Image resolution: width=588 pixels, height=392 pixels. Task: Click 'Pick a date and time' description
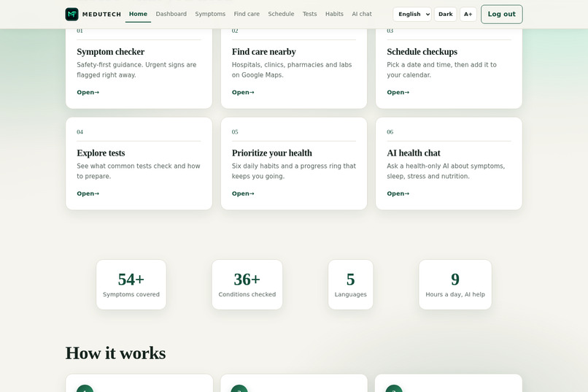click(442, 70)
